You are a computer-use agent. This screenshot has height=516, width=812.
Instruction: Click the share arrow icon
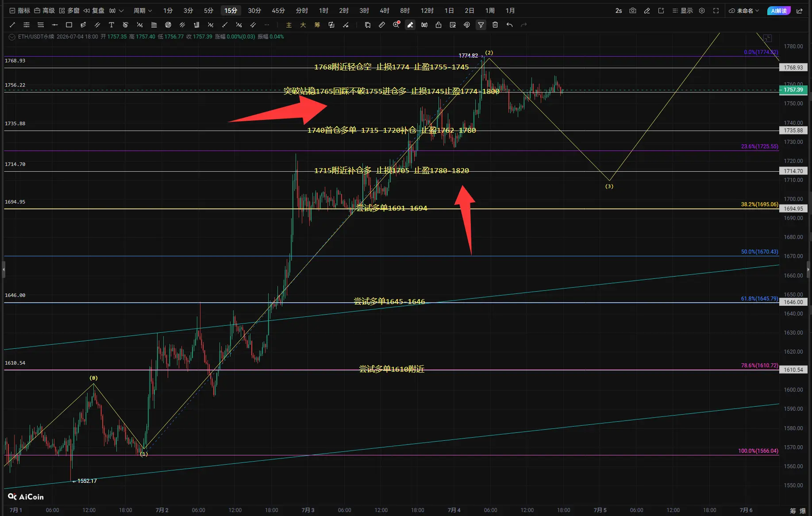pyautogui.click(x=800, y=11)
